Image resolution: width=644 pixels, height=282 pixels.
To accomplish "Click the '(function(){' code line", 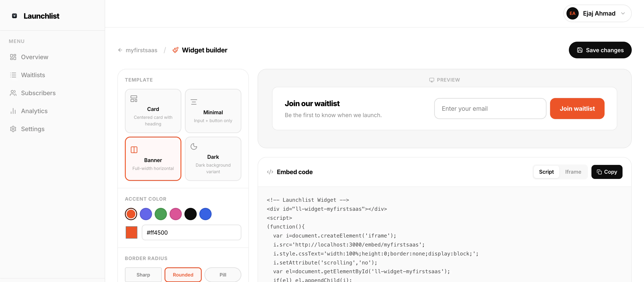I will click(286, 227).
